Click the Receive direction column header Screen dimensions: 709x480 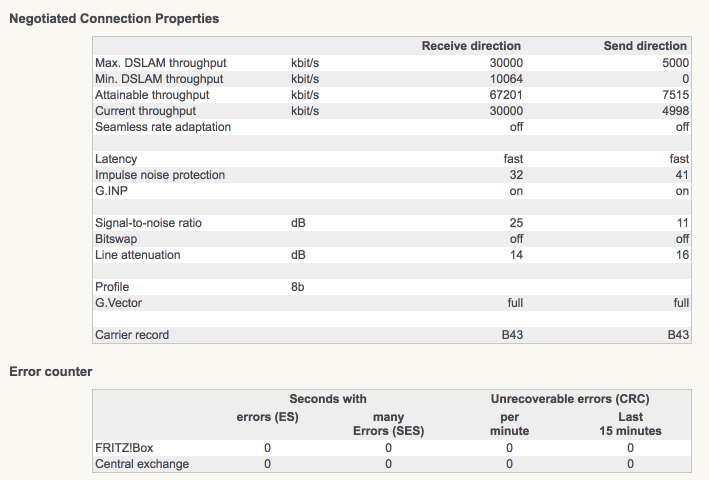tap(471, 46)
